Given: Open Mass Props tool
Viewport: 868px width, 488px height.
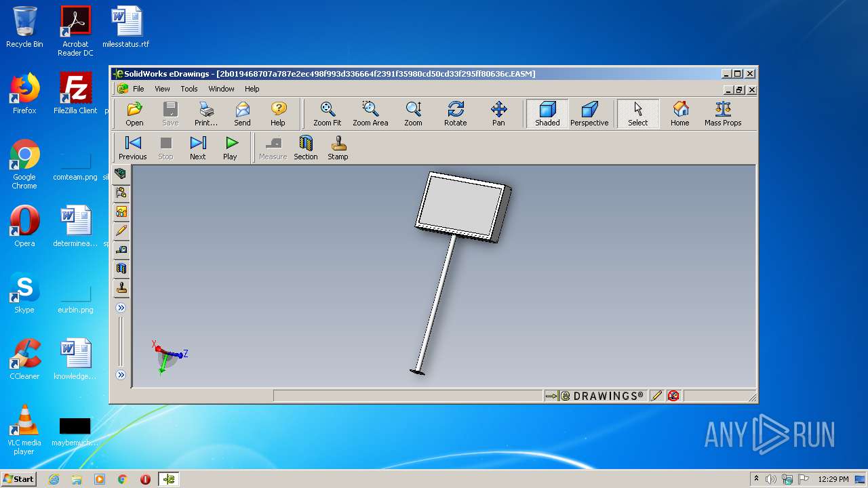Looking at the screenshot, I should click(x=723, y=113).
